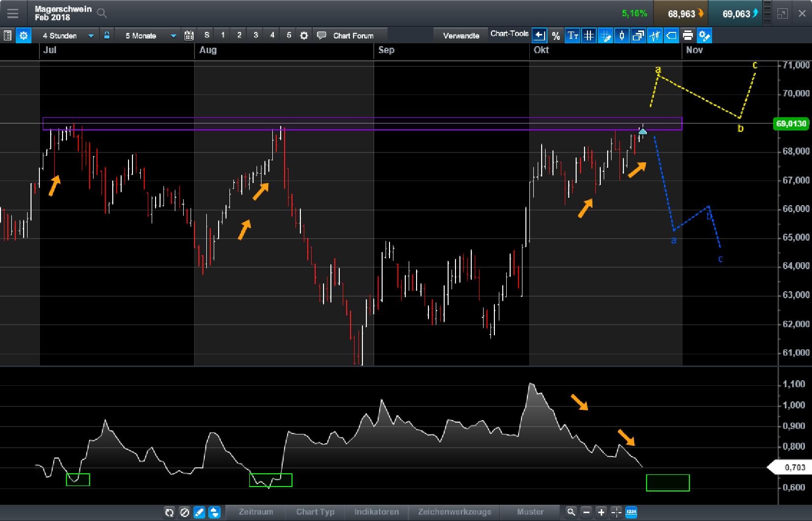Viewport: 812px width, 521px height.
Task: Open the Indikatoren menu
Action: [x=377, y=512]
